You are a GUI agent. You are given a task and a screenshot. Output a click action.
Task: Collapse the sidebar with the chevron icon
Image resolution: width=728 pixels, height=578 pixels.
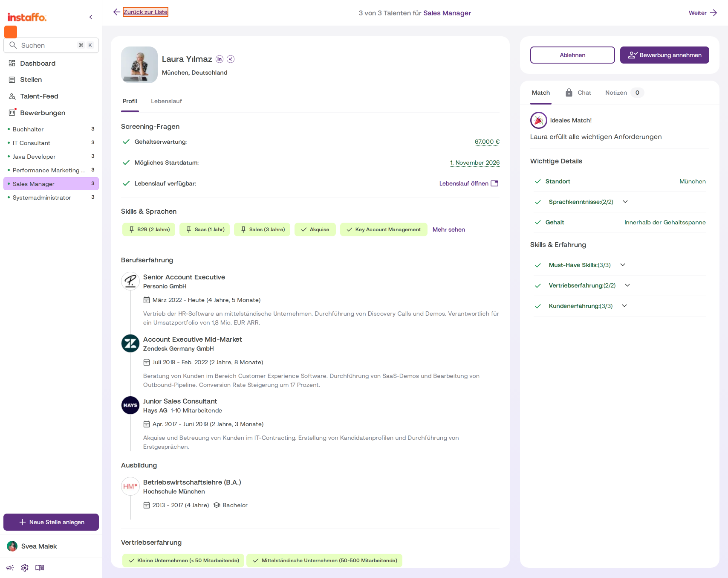click(x=91, y=17)
